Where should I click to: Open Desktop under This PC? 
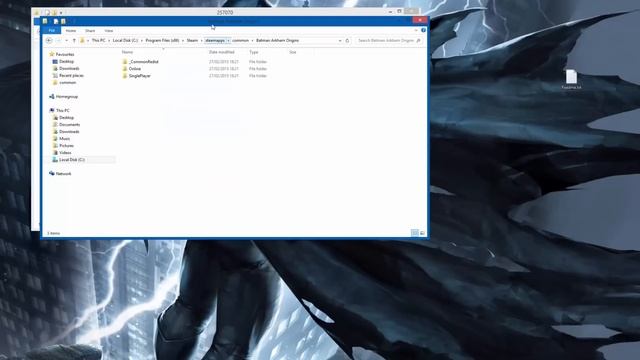[67, 117]
